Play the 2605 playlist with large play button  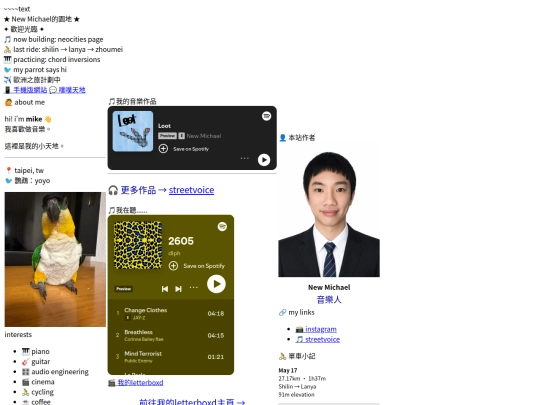point(216,284)
